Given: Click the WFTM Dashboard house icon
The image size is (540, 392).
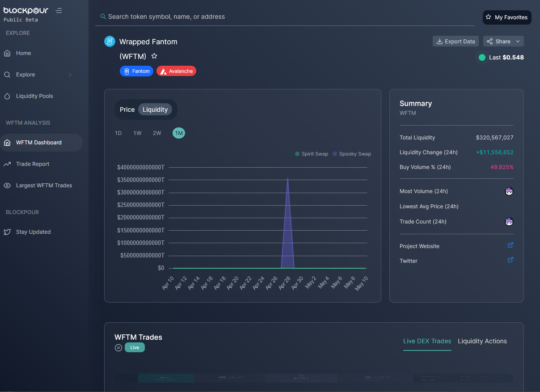Looking at the screenshot, I should [7, 143].
